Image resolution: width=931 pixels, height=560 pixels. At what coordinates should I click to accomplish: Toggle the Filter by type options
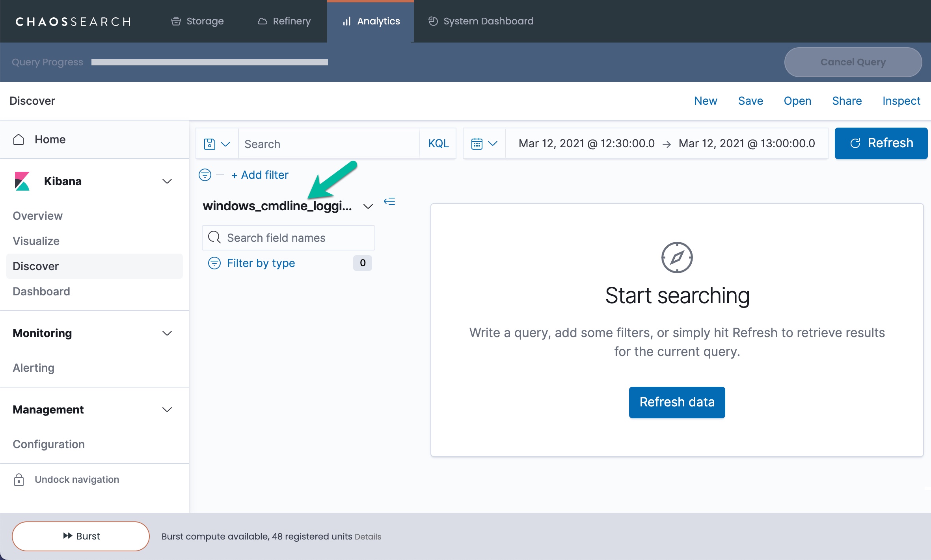click(261, 263)
